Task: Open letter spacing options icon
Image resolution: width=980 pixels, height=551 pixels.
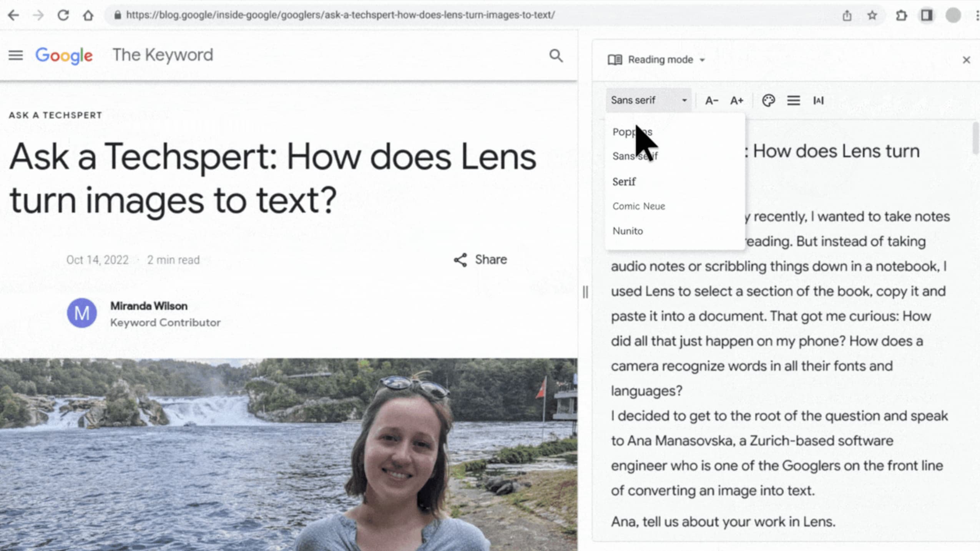Action: 818,101
